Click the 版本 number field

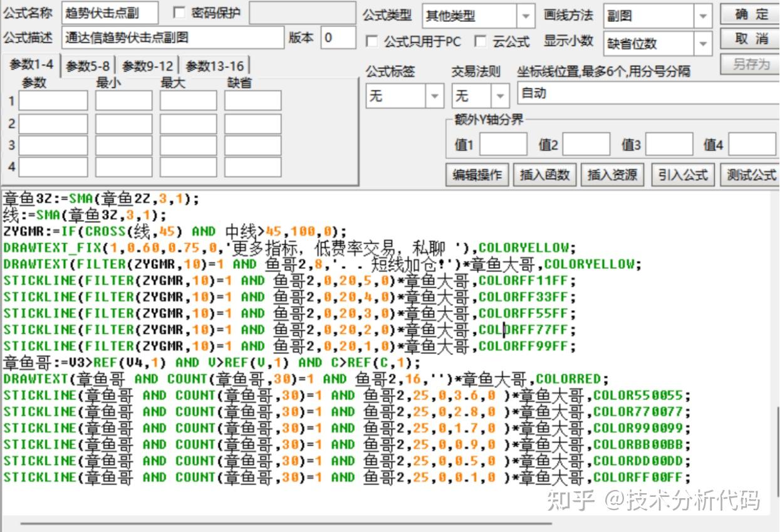click(x=338, y=38)
